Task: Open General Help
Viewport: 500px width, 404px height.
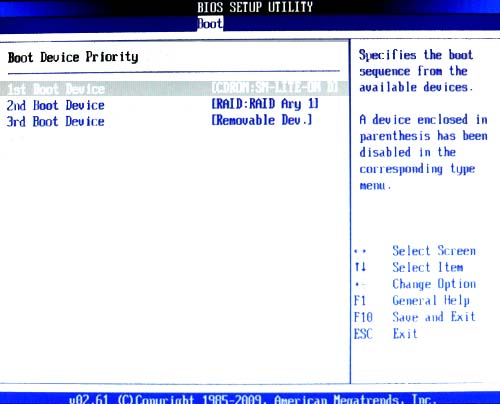Action: click(x=431, y=301)
